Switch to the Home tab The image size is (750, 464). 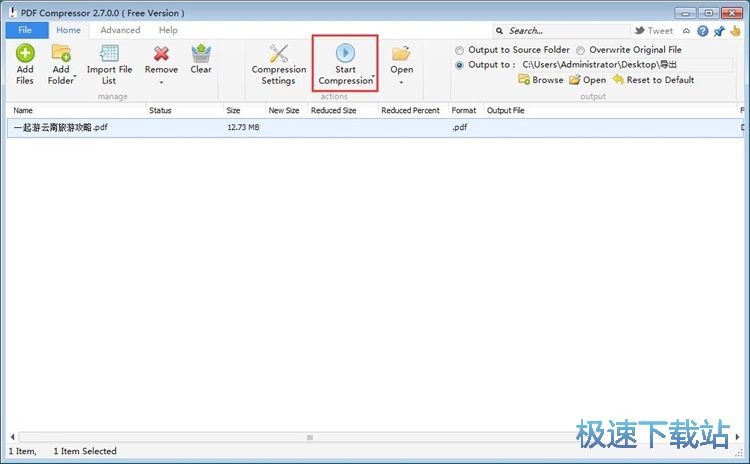click(68, 30)
